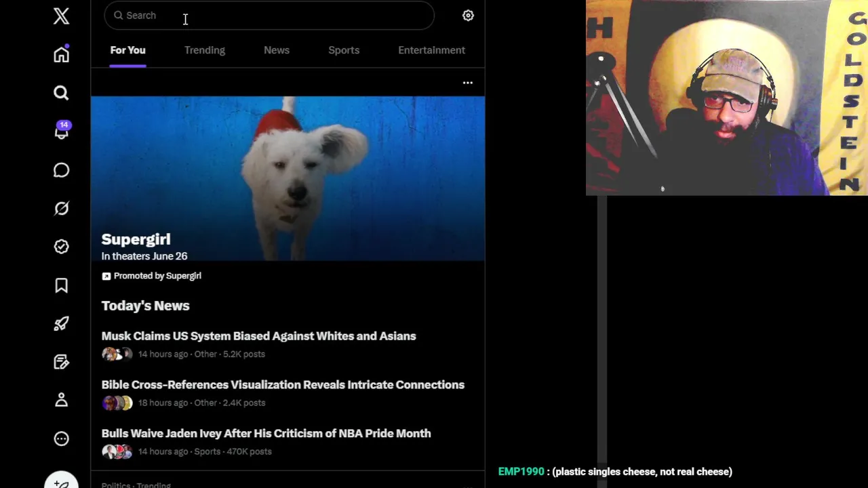Open Bookmarks icon in sidebar
The image size is (868, 488).
pyautogui.click(x=61, y=285)
